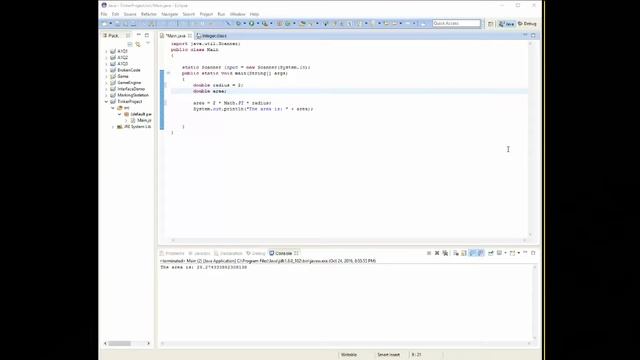The image size is (640, 360).
Task: Open the Window menu
Action: tap(237, 14)
